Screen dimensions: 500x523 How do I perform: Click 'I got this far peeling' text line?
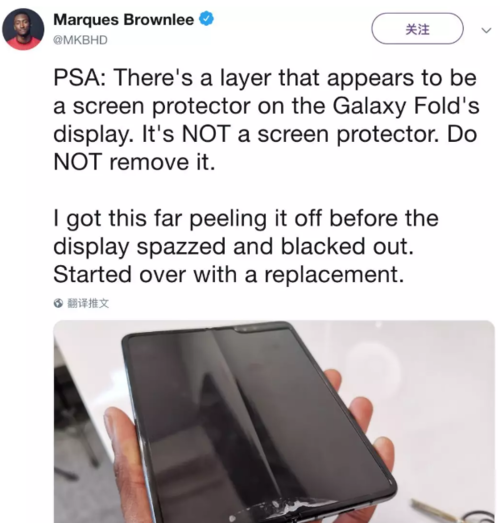pos(160,218)
